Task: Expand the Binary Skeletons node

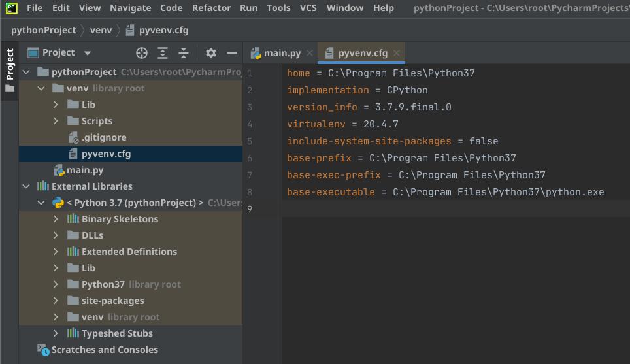Action: pyautogui.click(x=56, y=219)
